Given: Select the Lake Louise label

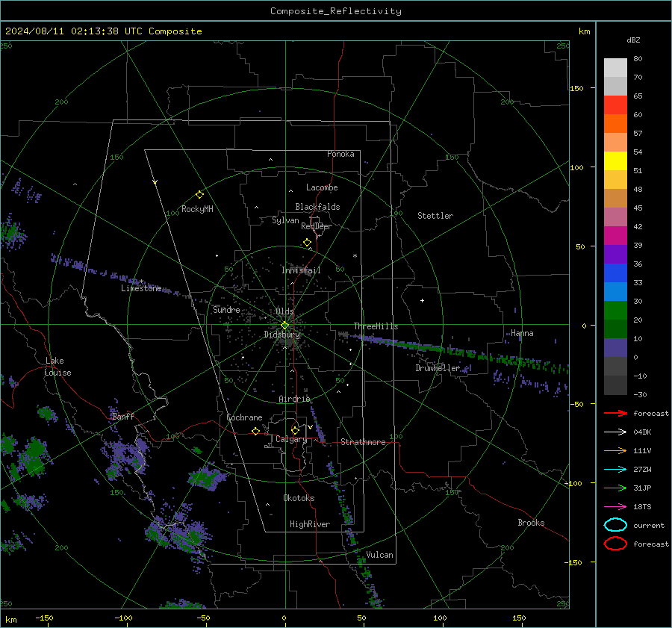Looking at the screenshot, I should pos(57,367).
